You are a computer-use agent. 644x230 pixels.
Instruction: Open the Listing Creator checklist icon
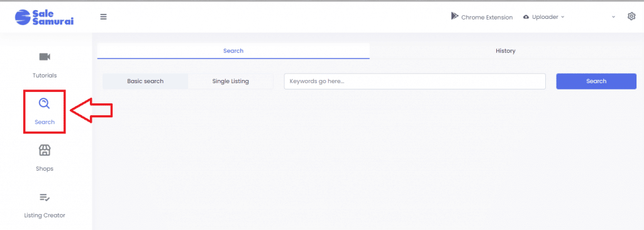45,197
